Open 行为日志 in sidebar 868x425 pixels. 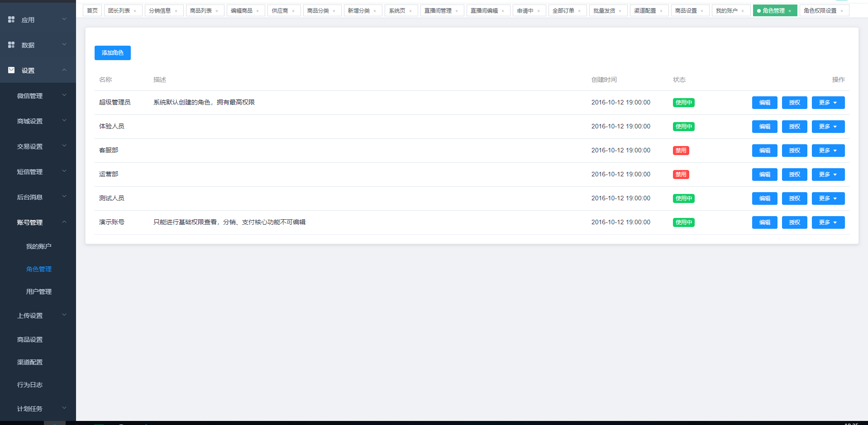(x=30, y=385)
